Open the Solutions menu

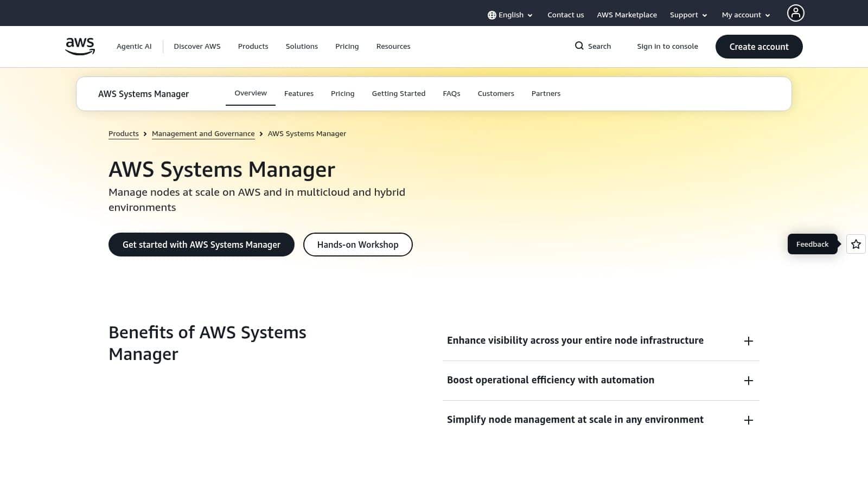[302, 46]
